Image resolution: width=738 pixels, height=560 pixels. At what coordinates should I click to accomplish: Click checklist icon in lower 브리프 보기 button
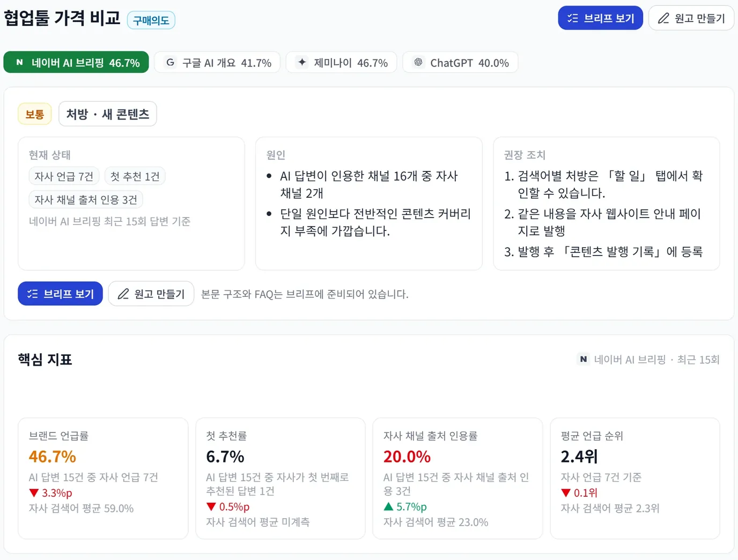click(x=32, y=294)
